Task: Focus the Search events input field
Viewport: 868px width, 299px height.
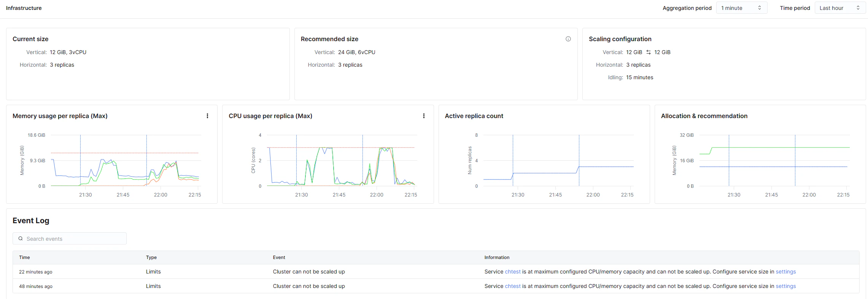Action: coord(70,238)
